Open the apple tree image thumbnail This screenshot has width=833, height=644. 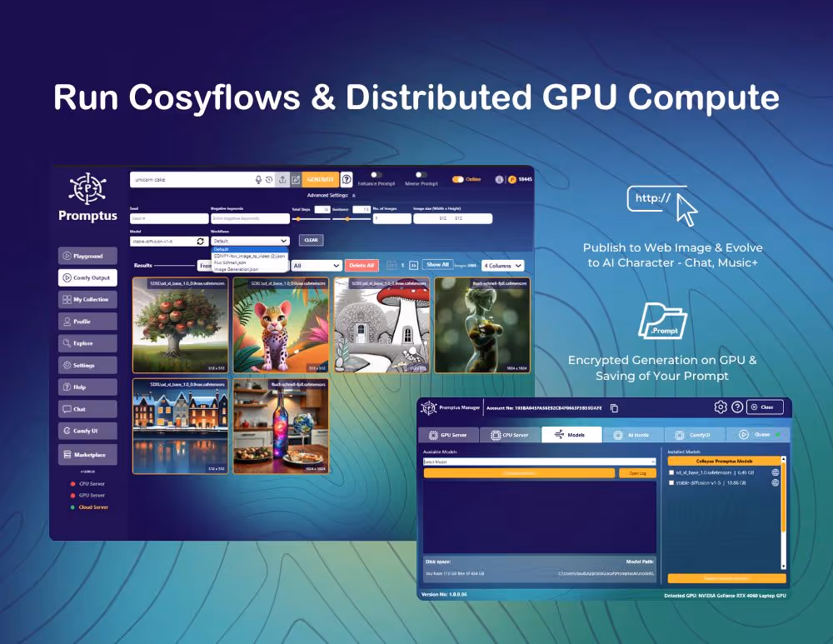181,325
